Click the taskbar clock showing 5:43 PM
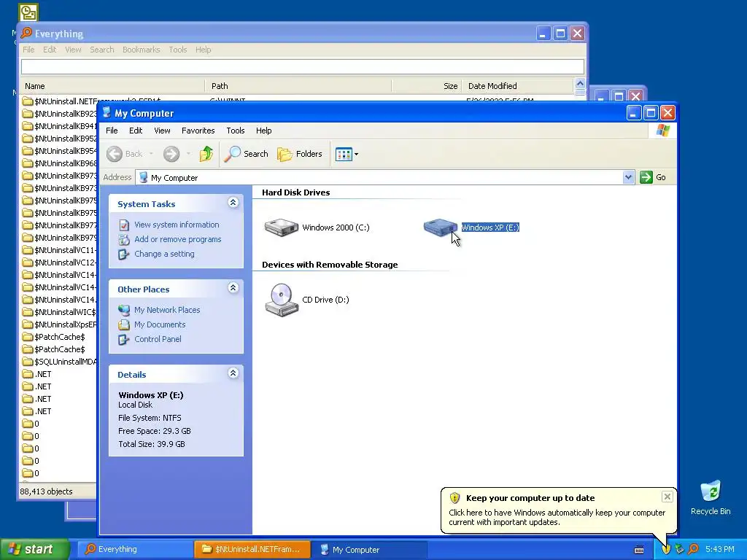The height and width of the screenshot is (560, 747). pyautogui.click(x=720, y=550)
